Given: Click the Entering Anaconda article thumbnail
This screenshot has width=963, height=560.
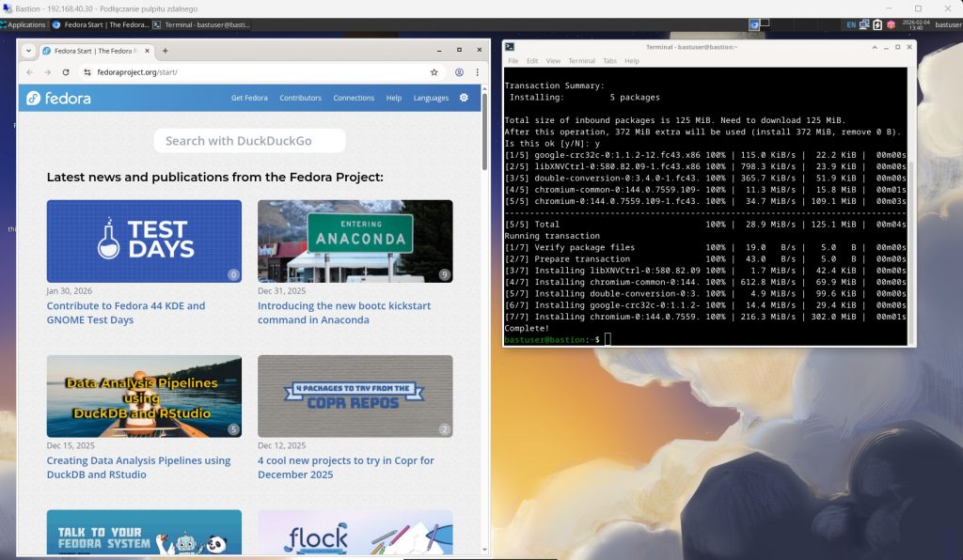Looking at the screenshot, I should (x=355, y=241).
